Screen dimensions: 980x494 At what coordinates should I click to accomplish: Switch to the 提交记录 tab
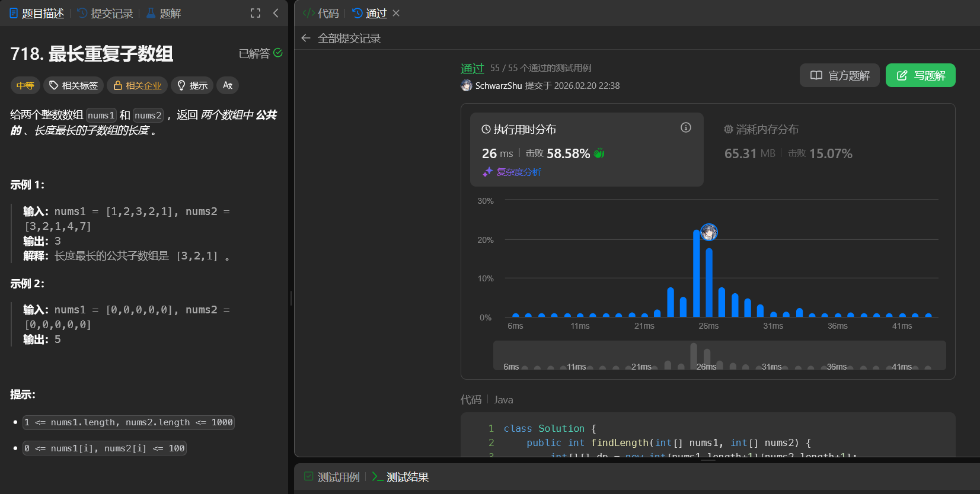coord(105,13)
